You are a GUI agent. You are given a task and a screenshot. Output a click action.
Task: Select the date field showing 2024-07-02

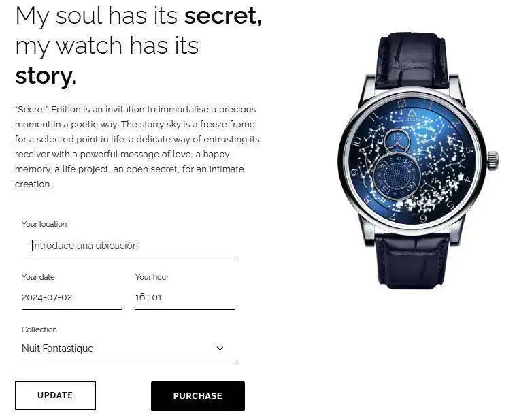pyautogui.click(x=71, y=297)
